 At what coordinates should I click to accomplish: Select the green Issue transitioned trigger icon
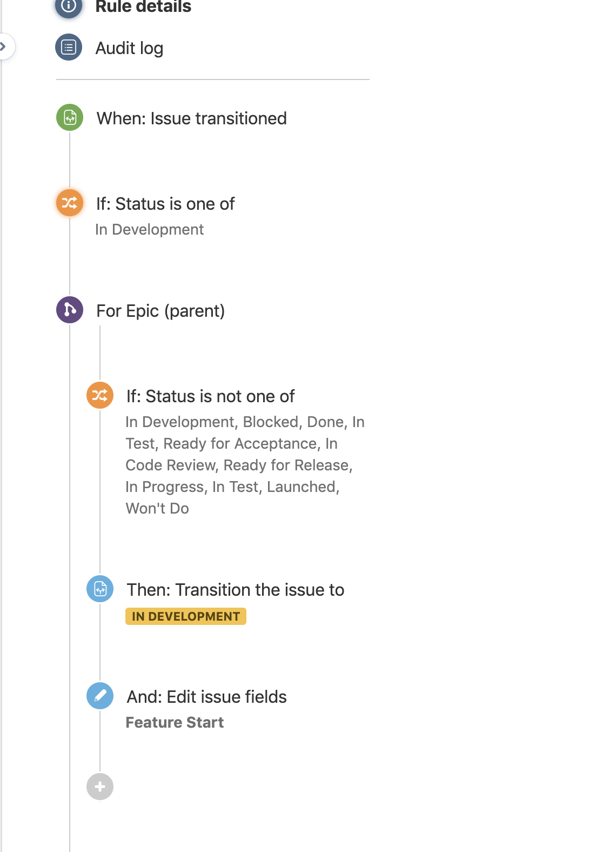70,117
